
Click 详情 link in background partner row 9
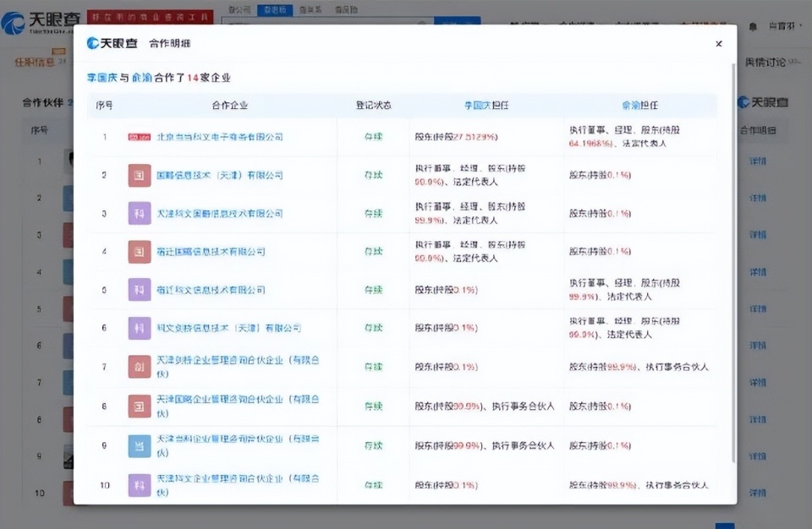click(x=758, y=456)
